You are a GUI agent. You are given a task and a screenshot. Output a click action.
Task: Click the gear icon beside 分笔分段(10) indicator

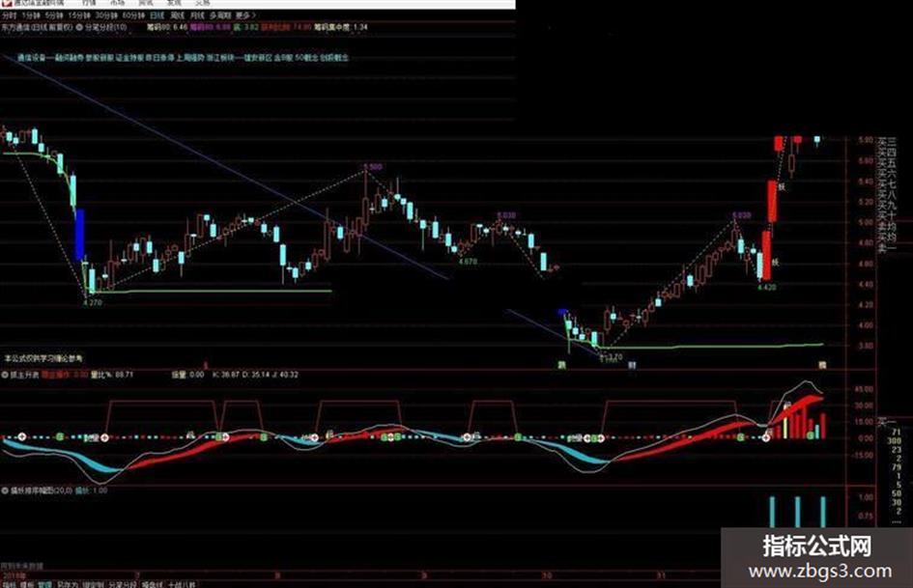79,27
